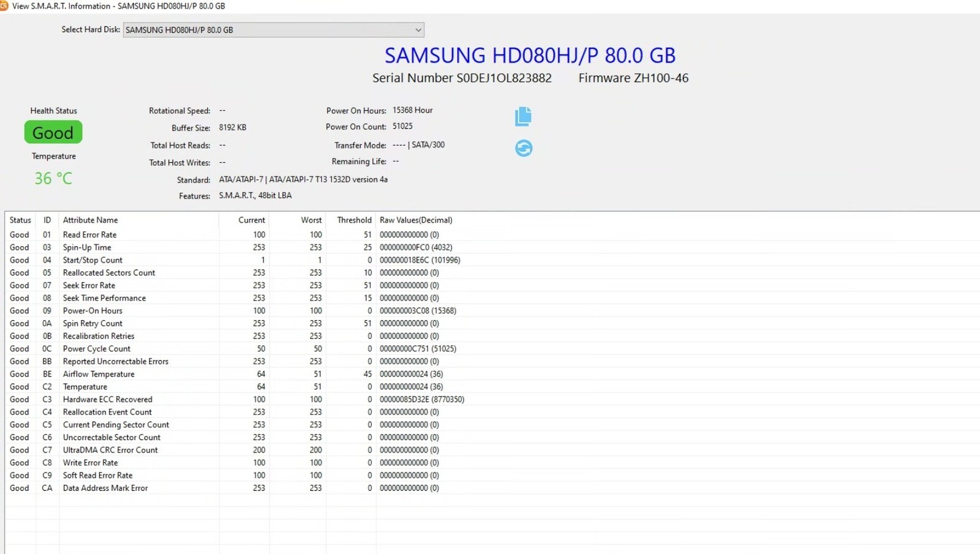
Task: Select the Data Address Mark Error row
Action: click(492, 488)
